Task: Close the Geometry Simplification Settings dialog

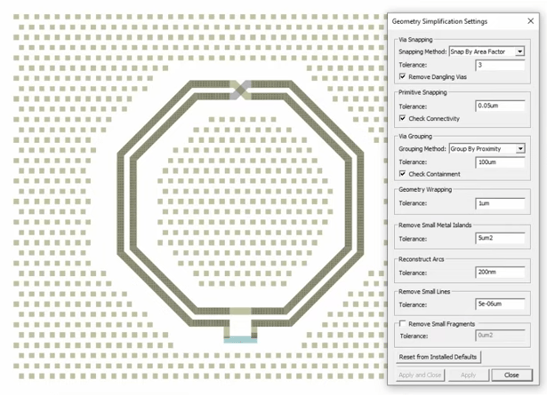Action: pos(530,21)
